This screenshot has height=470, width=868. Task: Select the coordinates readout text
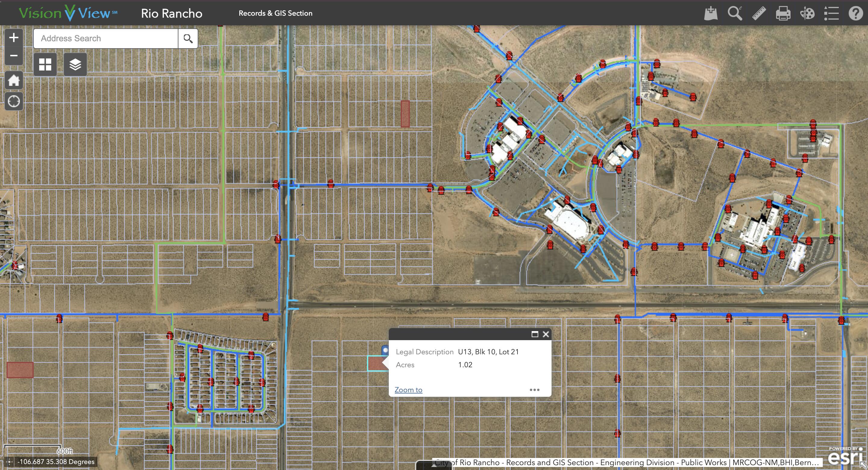(56, 462)
